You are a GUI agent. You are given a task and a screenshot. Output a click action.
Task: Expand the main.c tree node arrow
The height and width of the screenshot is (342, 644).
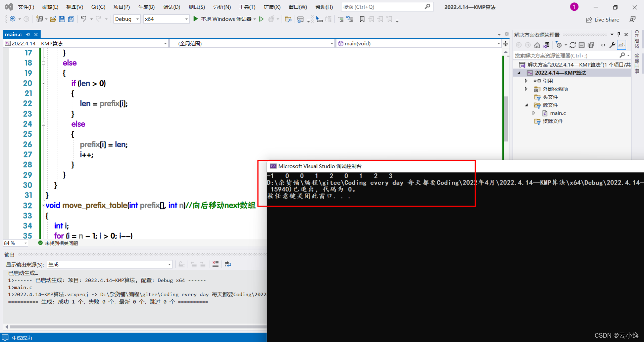point(534,113)
